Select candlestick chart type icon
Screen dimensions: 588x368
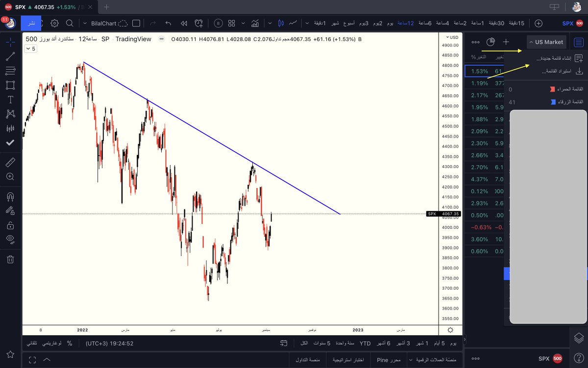(281, 23)
